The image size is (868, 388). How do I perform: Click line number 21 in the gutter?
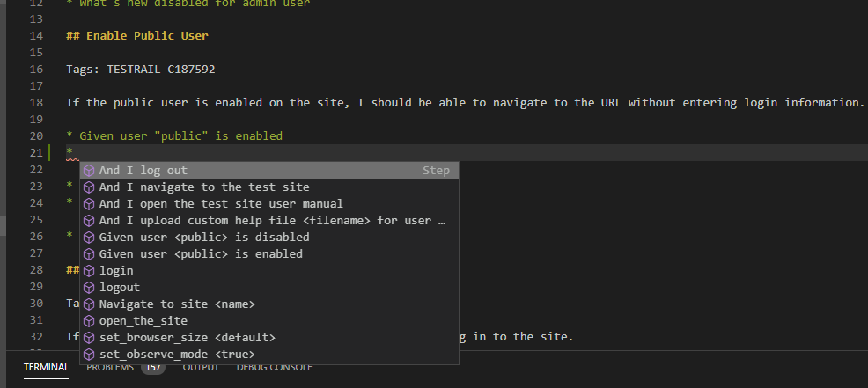[36, 153]
